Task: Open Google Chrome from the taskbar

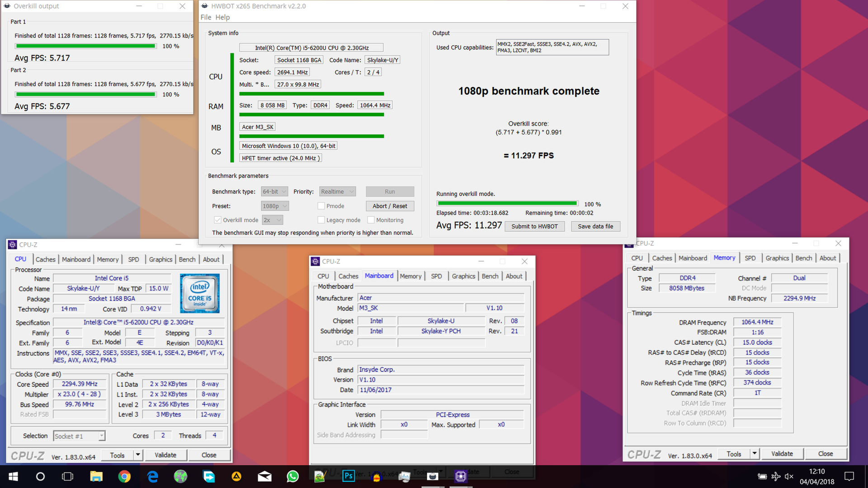Action: tap(124, 476)
